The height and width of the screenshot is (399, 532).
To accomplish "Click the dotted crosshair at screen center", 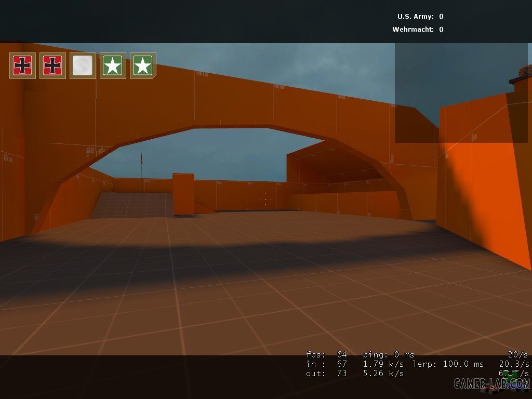I will tap(265, 199).
